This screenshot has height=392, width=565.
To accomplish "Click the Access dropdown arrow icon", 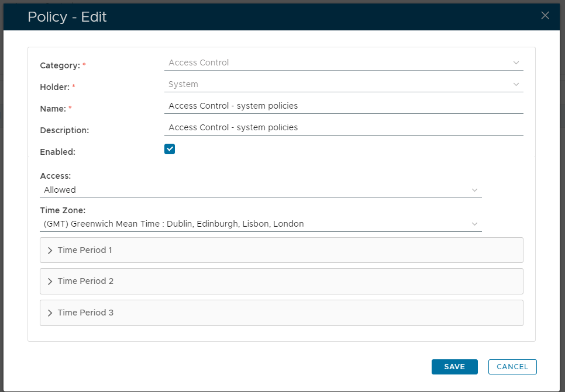I will click(474, 190).
